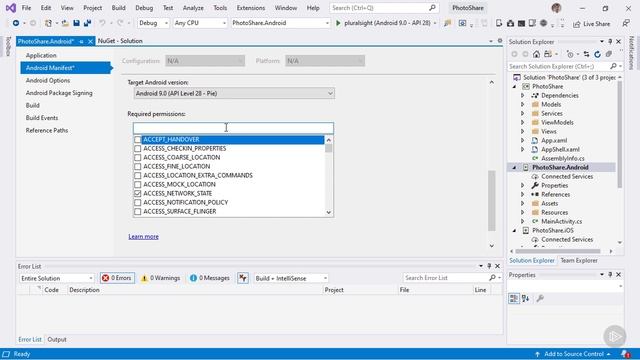Check the ACCEPT_HANDOVER permission checkbox
Screen dimensions: 640x360
[x=138, y=140]
